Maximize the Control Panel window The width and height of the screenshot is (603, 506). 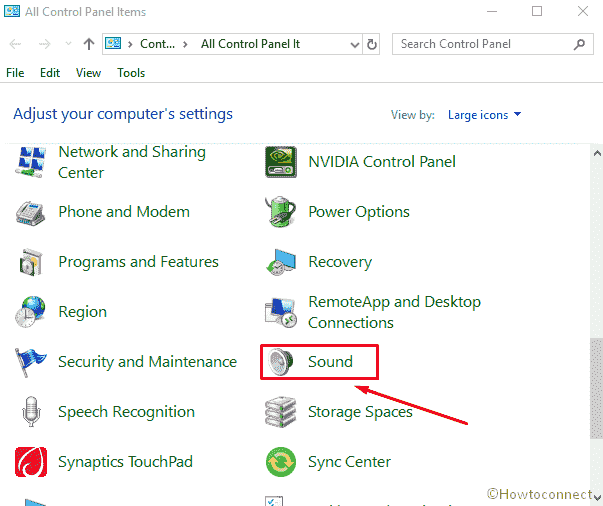pyautogui.click(x=537, y=11)
